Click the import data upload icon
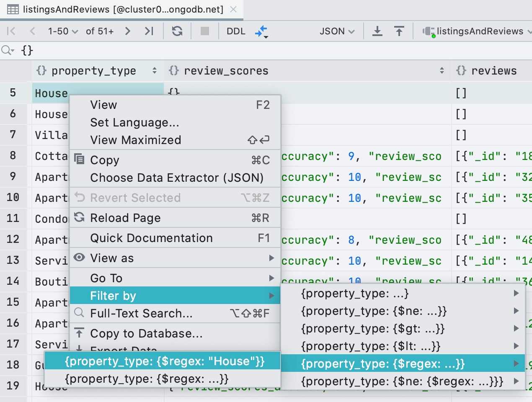Viewport: 532px width, 402px height. click(x=399, y=31)
